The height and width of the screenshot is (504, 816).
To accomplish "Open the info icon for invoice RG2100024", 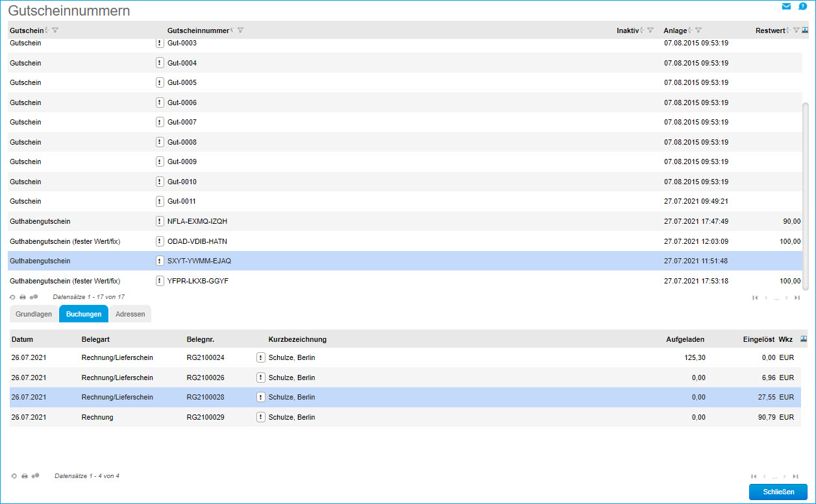I will (261, 357).
